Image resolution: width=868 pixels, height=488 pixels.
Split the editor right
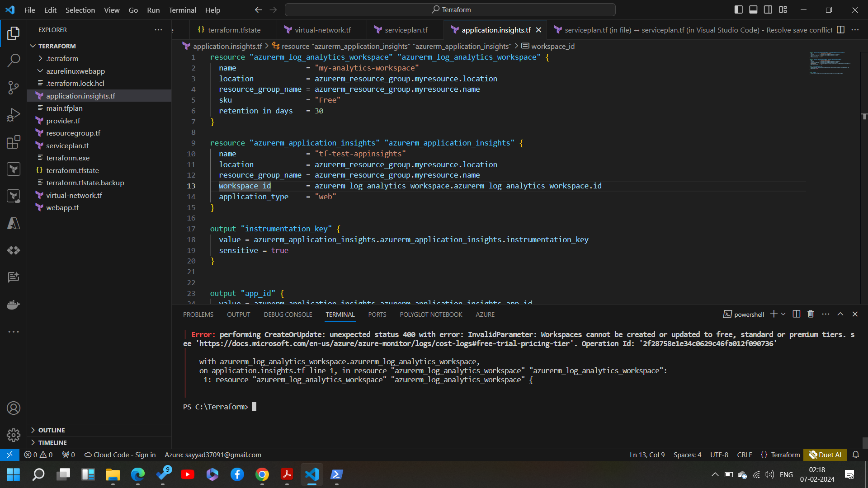840,30
